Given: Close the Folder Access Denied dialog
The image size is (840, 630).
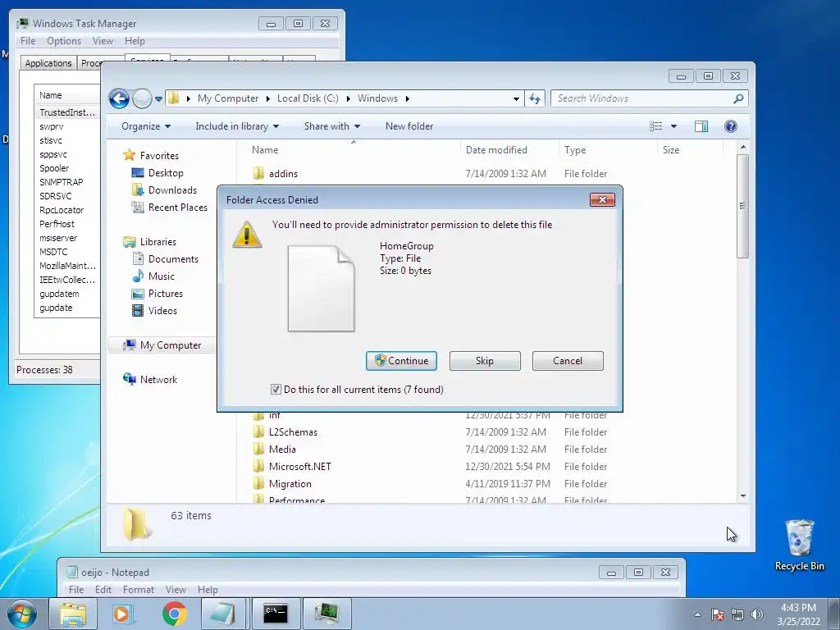Looking at the screenshot, I should [x=602, y=200].
